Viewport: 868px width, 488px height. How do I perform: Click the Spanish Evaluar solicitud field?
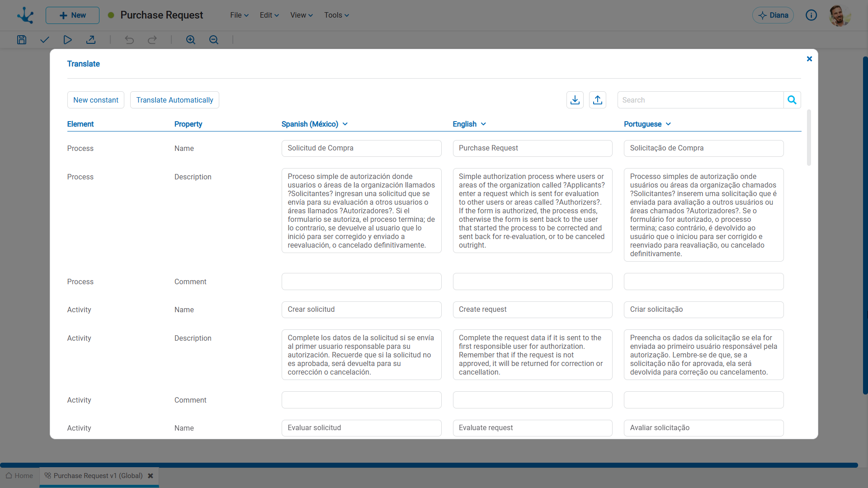(x=361, y=428)
